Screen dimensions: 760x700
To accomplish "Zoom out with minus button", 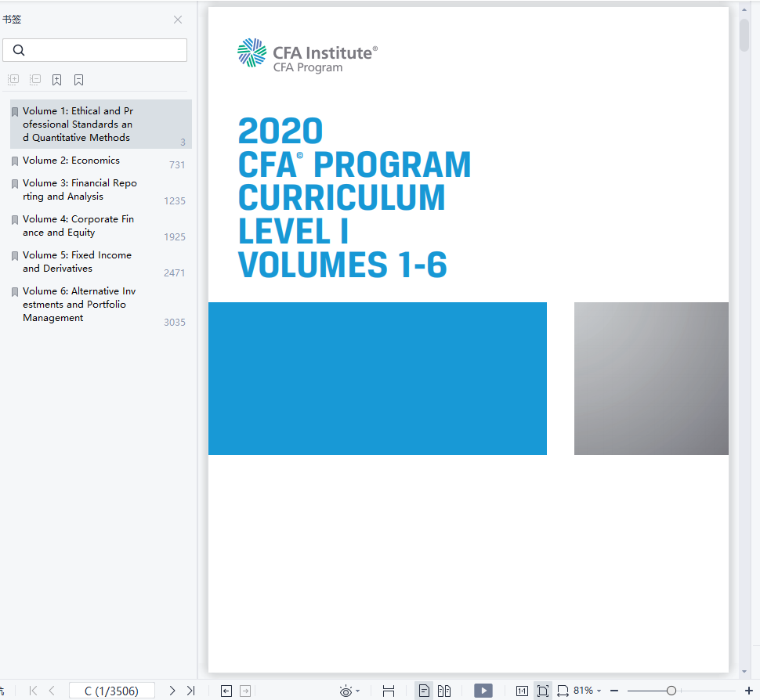I will [x=614, y=691].
